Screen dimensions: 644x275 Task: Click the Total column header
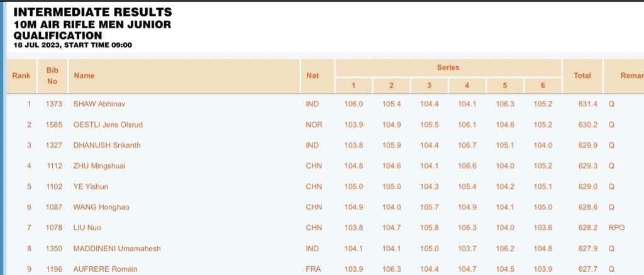click(x=582, y=76)
